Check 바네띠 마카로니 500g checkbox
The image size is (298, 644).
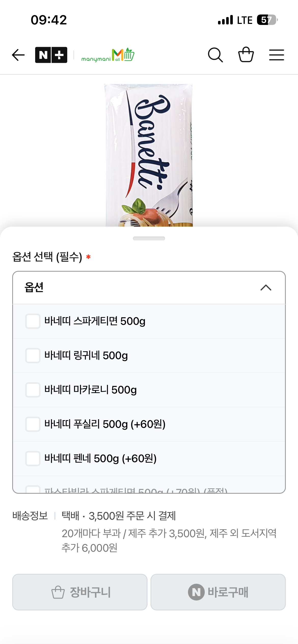coord(33,390)
